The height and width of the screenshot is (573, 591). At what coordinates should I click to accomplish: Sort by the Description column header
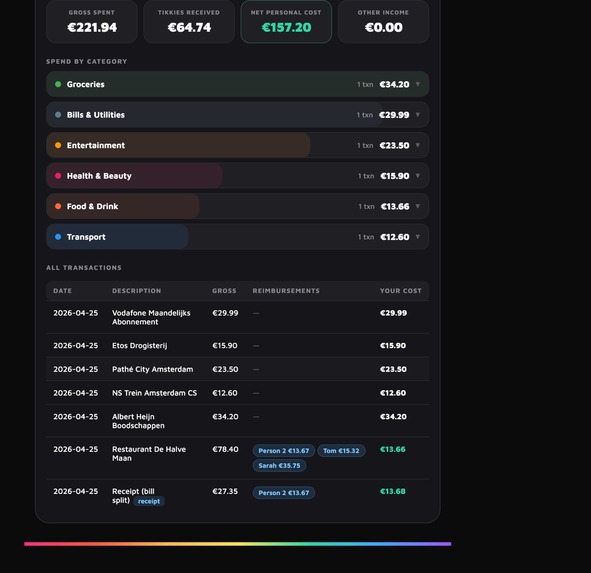tap(136, 291)
